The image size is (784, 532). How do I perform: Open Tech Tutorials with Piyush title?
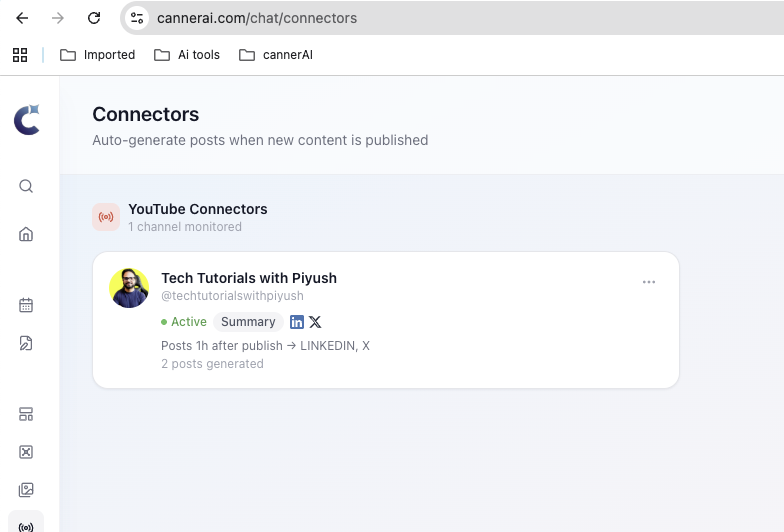coord(249,278)
